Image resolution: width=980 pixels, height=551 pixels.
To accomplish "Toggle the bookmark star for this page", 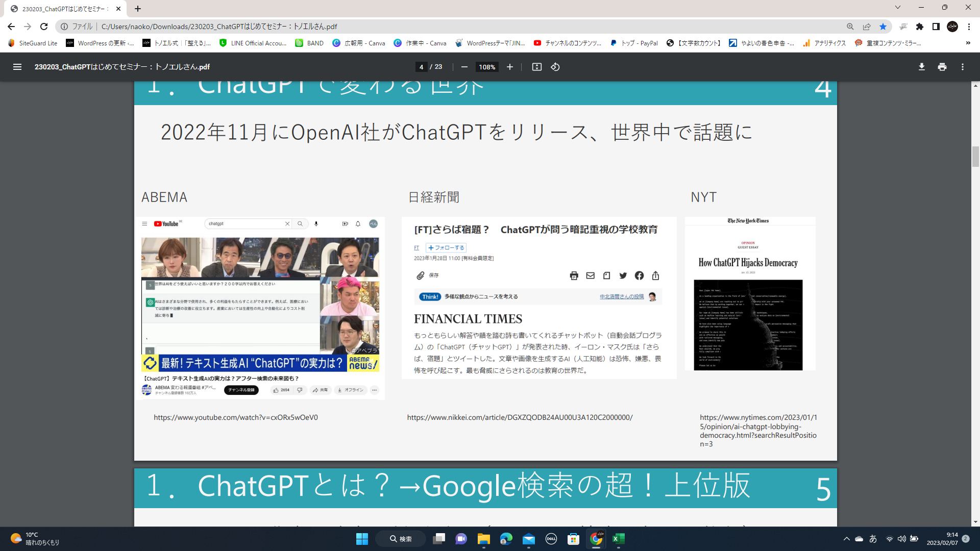I will point(883,27).
